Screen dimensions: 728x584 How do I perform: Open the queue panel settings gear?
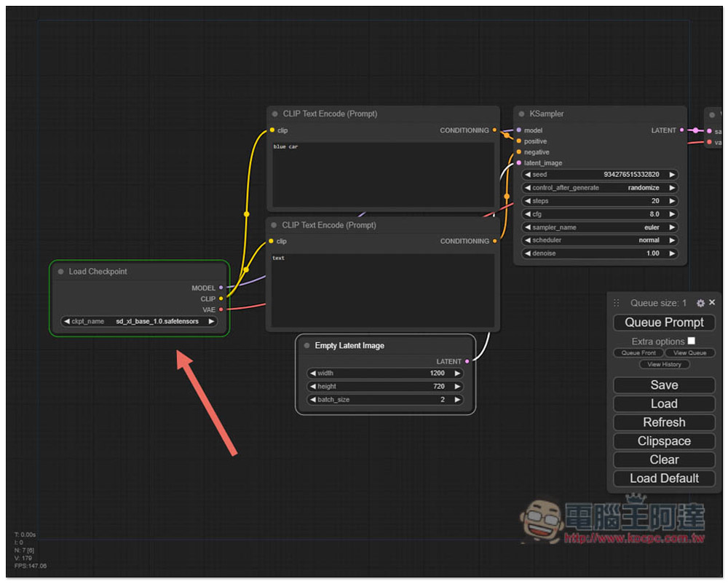click(700, 303)
